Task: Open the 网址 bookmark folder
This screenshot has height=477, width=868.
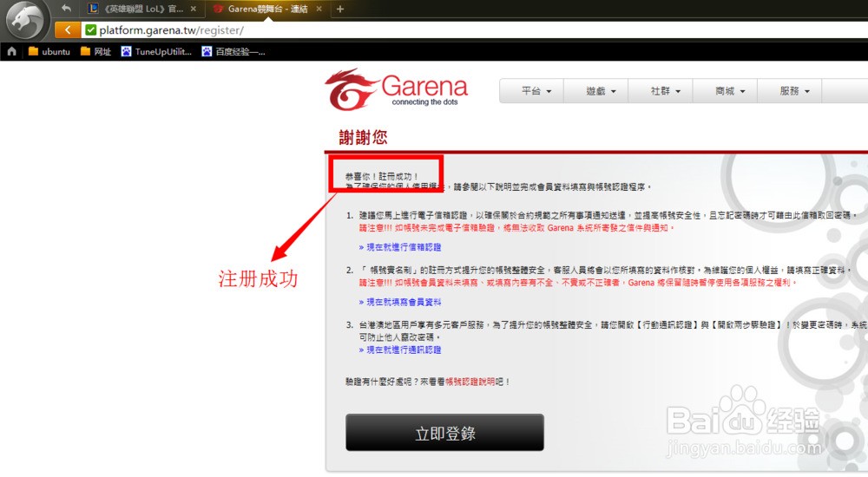Action: click(x=95, y=51)
